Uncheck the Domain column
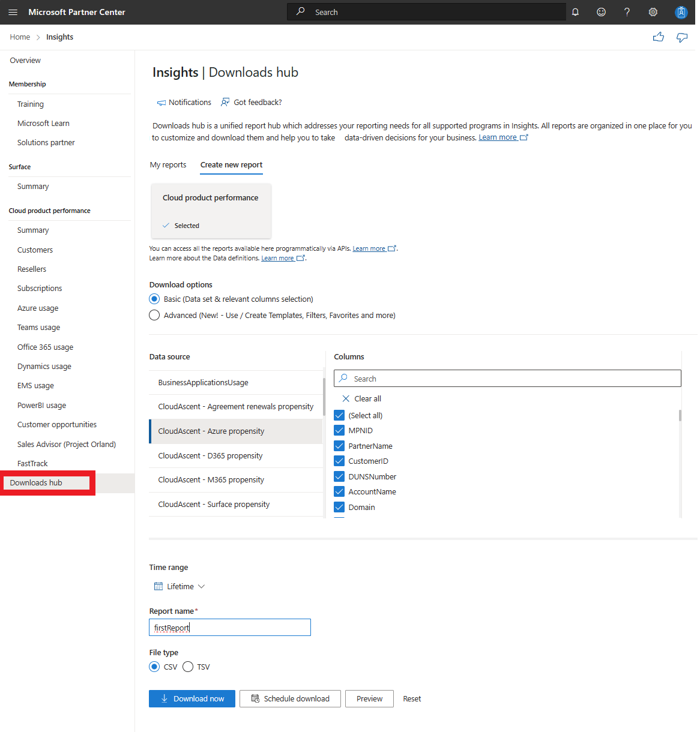This screenshot has width=700, height=732. [x=339, y=507]
